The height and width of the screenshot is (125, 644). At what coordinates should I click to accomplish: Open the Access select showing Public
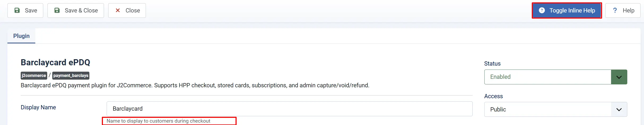(556, 109)
